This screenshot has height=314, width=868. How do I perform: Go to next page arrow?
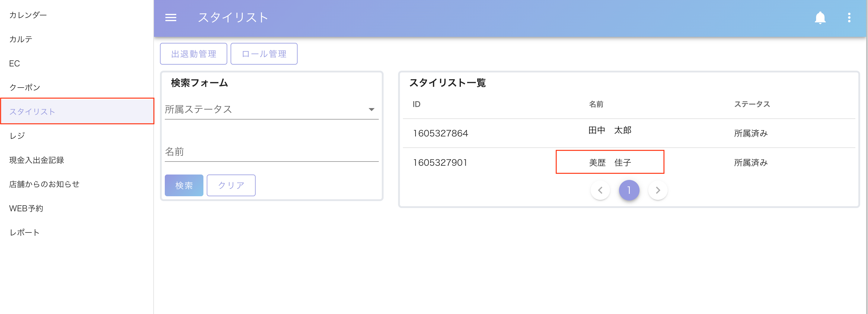[x=658, y=190]
